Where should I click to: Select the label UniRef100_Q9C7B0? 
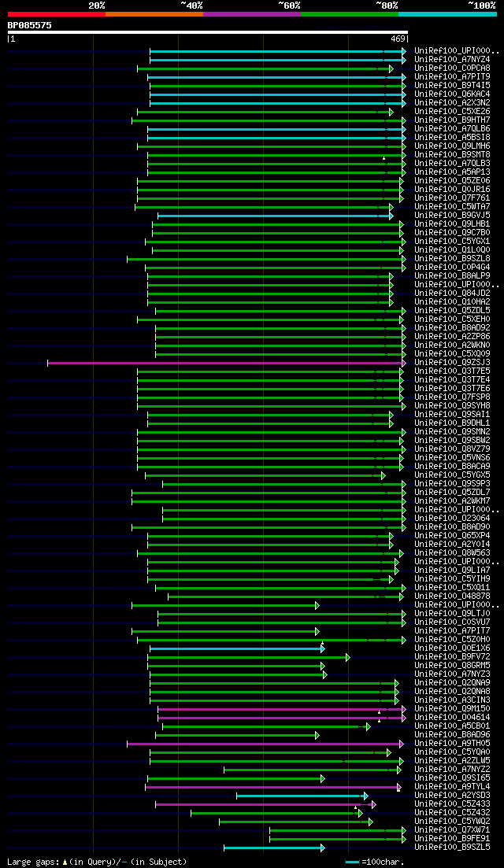(x=453, y=232)
